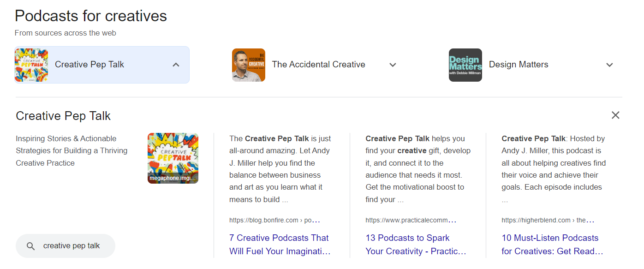Click the blog.bonfire.com URL
The image size is (644, 269).
pos(275,220)
